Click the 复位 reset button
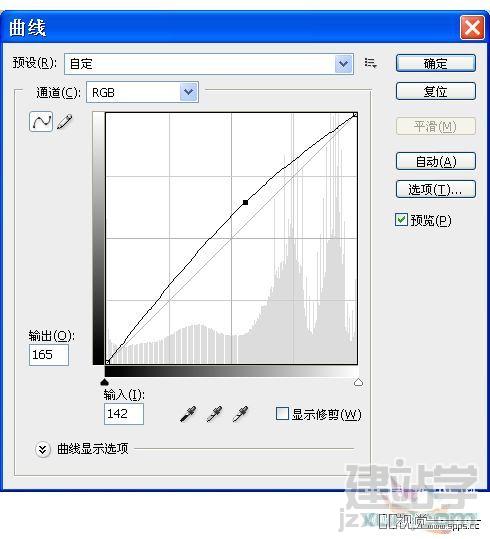The image size is (490, 539). (x=436, y=91)
